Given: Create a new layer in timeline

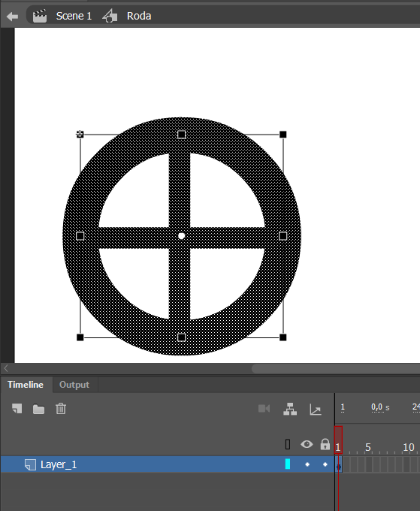Looking at the screenshot, I should point(17,409).
